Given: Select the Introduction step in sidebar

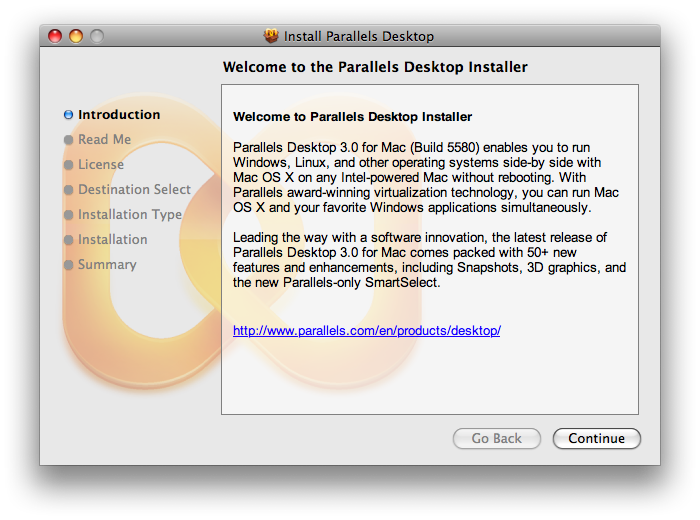Looking at the screenshot, I should (119, 115).
